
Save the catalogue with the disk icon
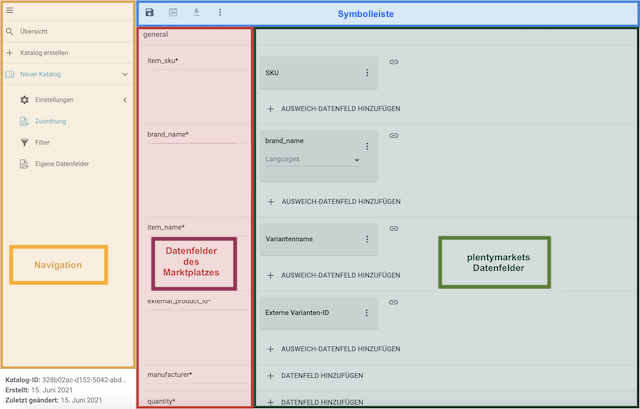coord(149,12)
